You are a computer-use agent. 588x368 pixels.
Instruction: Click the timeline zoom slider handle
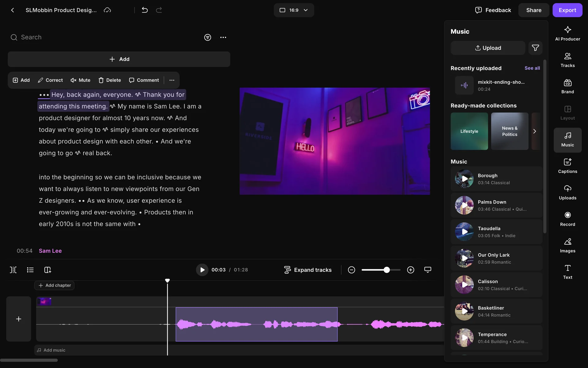387,270
